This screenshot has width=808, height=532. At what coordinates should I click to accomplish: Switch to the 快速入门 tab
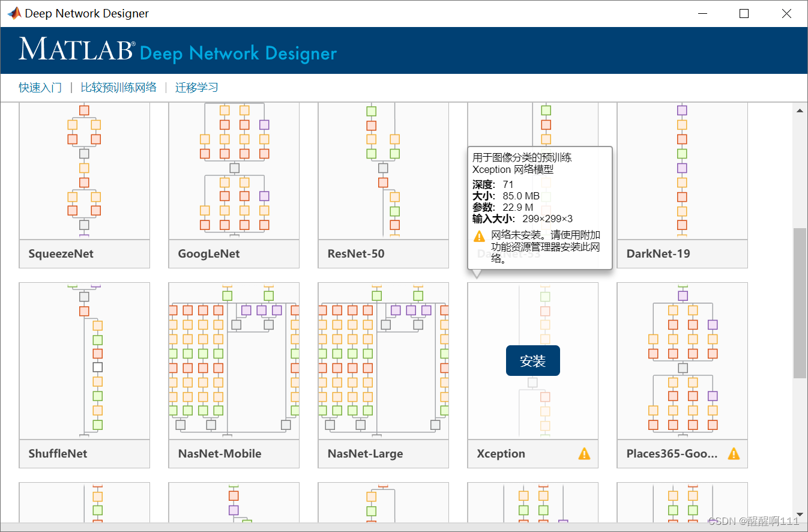(40, 87)
